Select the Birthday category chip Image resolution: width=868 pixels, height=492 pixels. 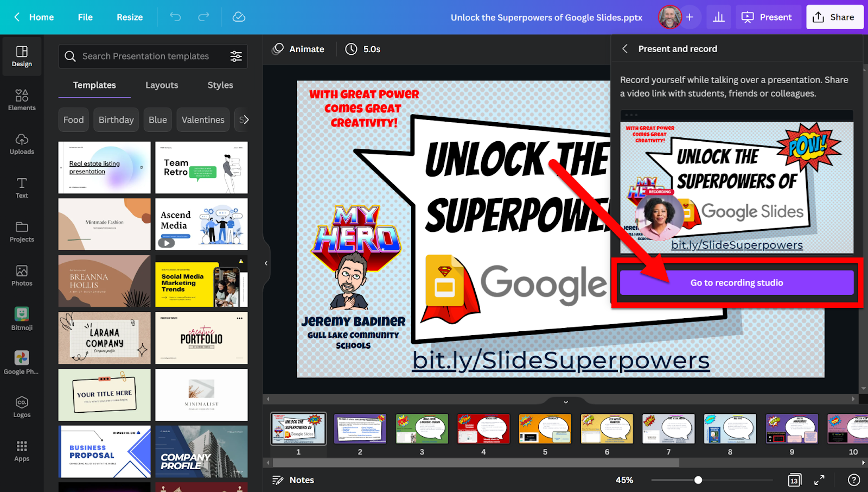click(x=116, y=120)
